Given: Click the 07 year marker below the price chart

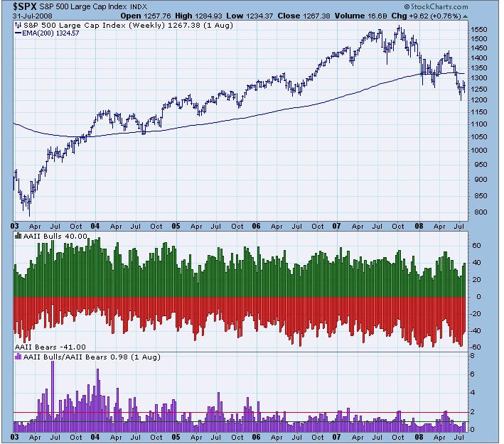Looking at the screenshot, I should pyautogui.click(x=339, y=226).
